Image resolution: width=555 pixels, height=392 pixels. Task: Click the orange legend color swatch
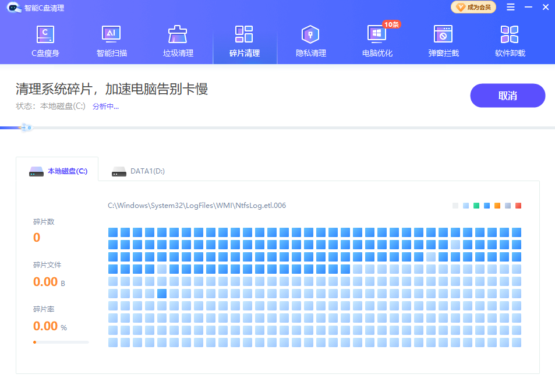pyautogui.click(x=497, y=206)
